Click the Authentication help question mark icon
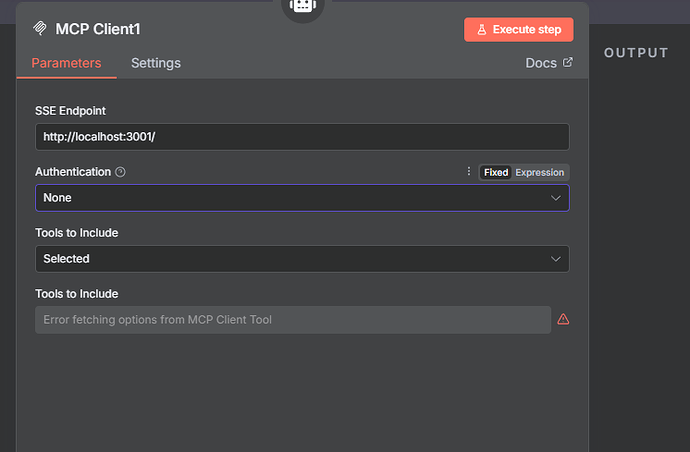The image size is (690, 452). click(x=121, y=172)
